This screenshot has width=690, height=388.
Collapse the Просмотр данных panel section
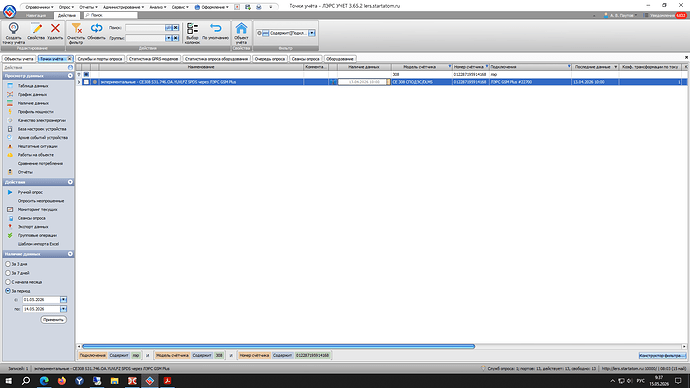(70, 76)
